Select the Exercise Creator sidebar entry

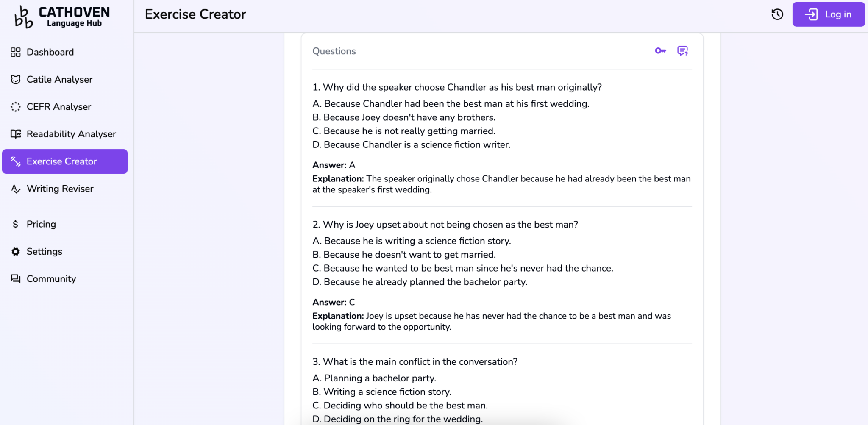click(x=62, y=161)
